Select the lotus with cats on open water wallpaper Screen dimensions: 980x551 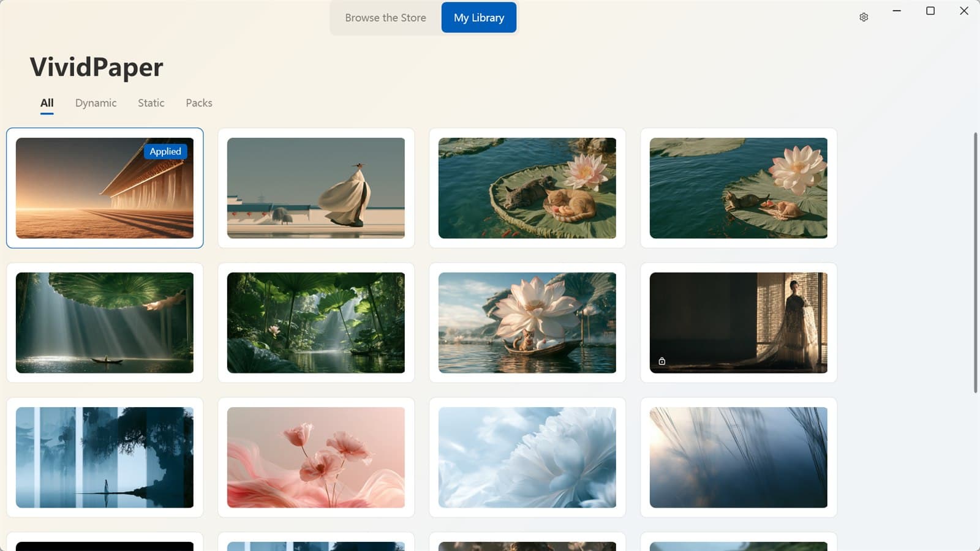click(x=739, y=188)
